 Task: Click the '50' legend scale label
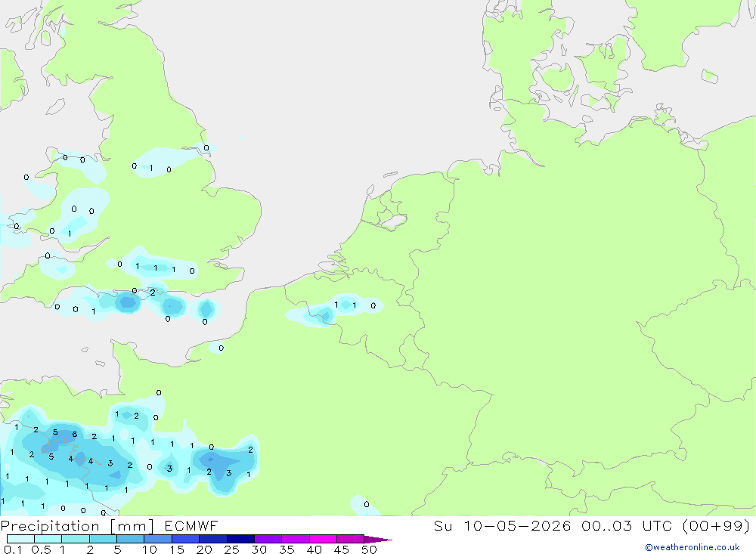click(x=369, y=549)
